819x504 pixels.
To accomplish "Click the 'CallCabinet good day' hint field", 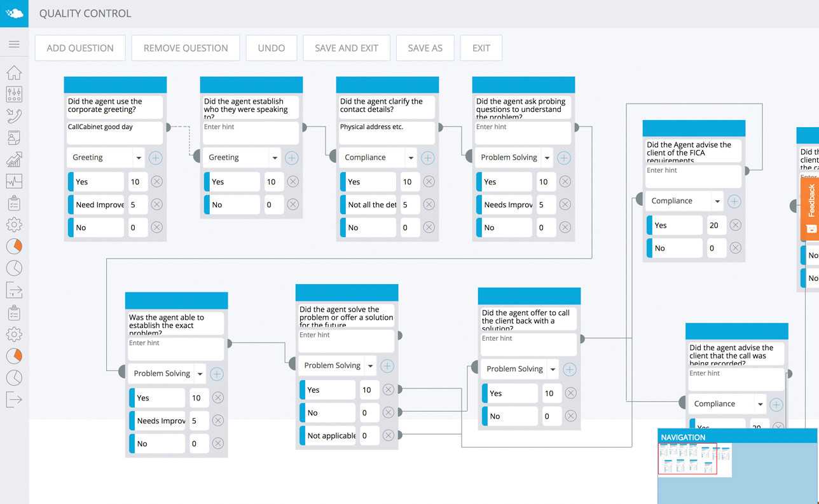I will 114,133.
